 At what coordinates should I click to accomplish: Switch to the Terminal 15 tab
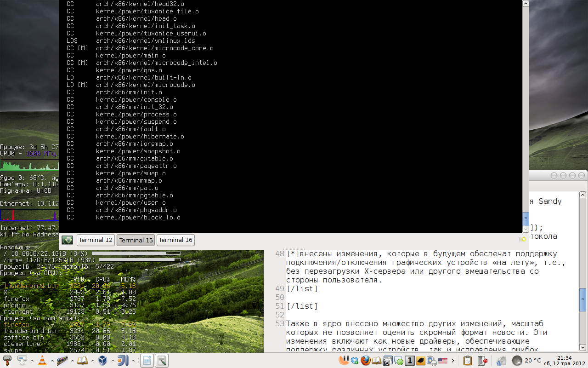point(136,240)
